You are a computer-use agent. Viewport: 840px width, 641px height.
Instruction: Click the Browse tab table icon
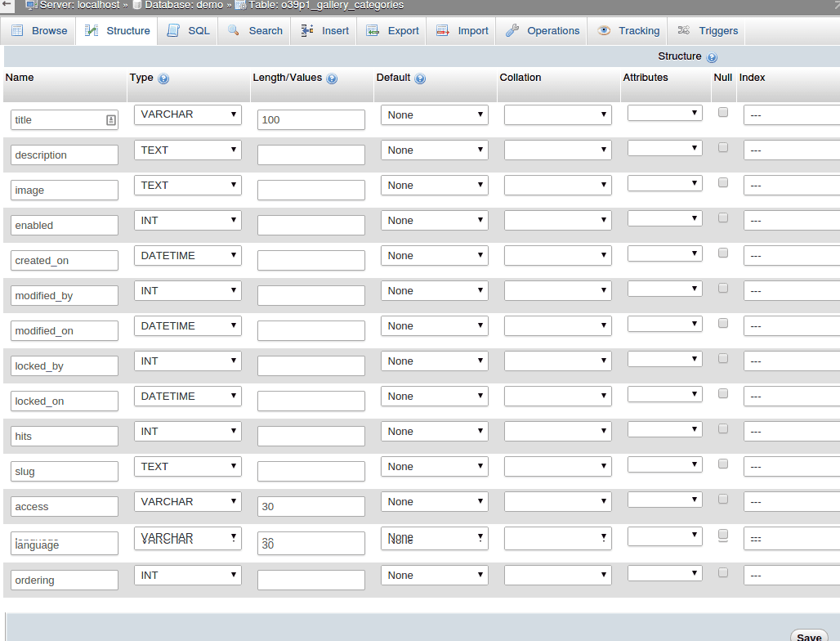[x=17, y=30]
